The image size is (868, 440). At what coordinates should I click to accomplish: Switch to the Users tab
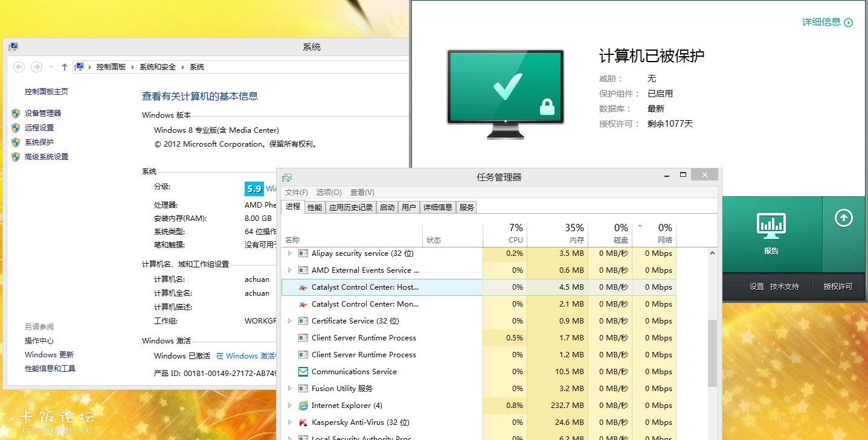(x=409, y=207)
